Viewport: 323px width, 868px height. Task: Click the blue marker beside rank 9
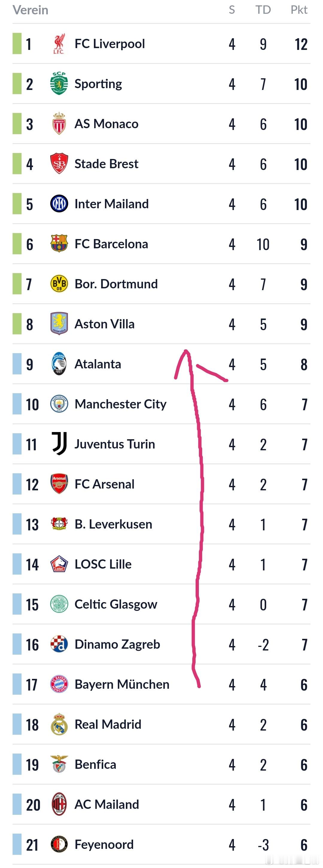pos(17,364)
